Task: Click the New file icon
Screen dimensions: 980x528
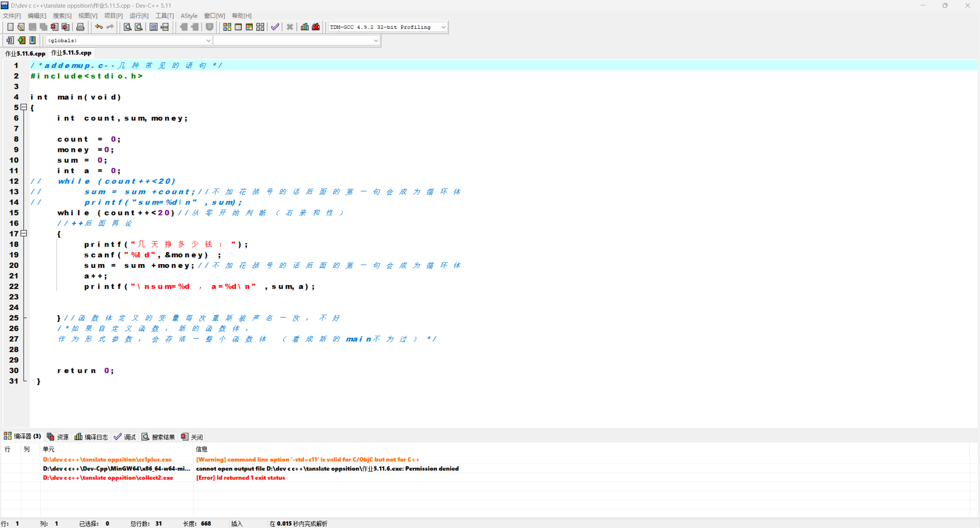Action: click(x=10, y=27)
